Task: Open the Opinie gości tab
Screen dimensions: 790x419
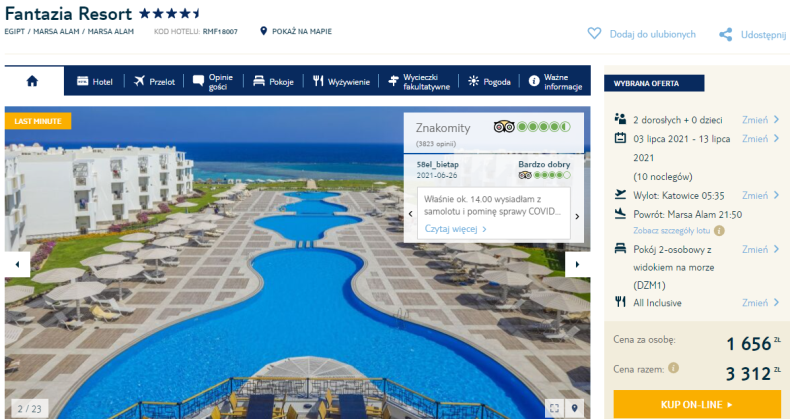Action: 213,82
